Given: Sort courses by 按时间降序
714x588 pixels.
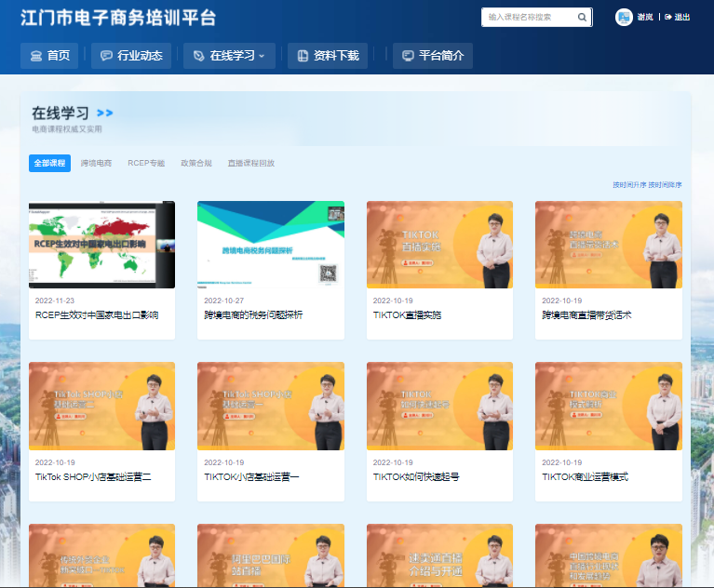Looking at the screenshot, I should [666, 185].
